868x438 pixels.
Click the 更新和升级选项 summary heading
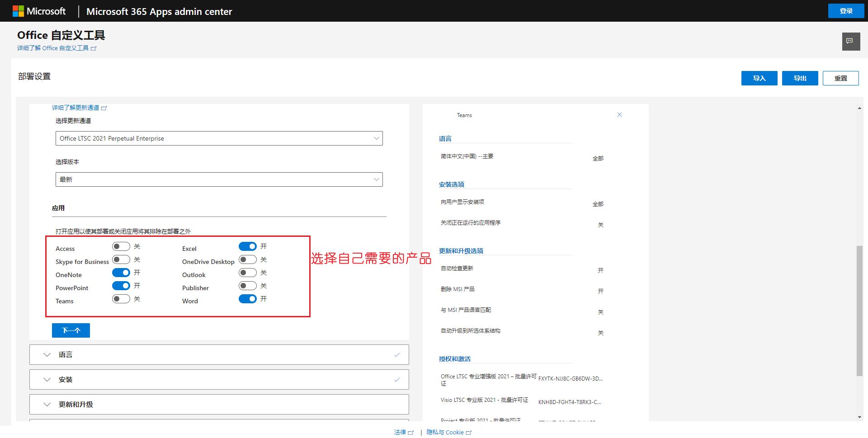click(461, 251)
